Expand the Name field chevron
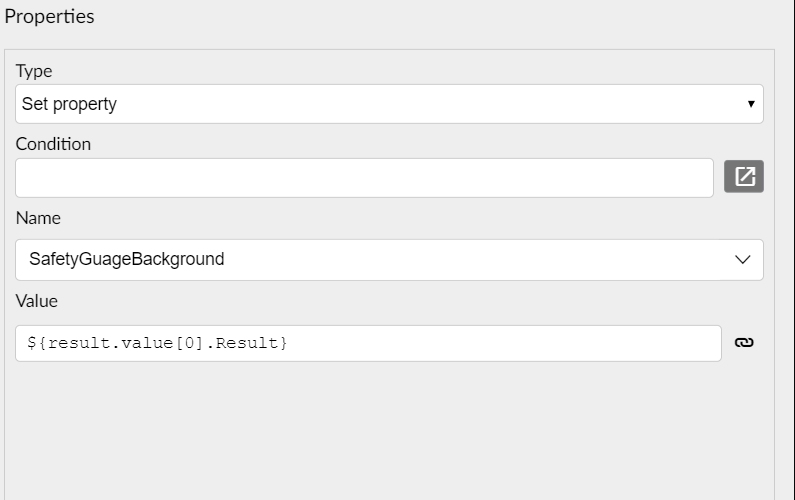This screenshot has width=795, height=500. (743, 260)
